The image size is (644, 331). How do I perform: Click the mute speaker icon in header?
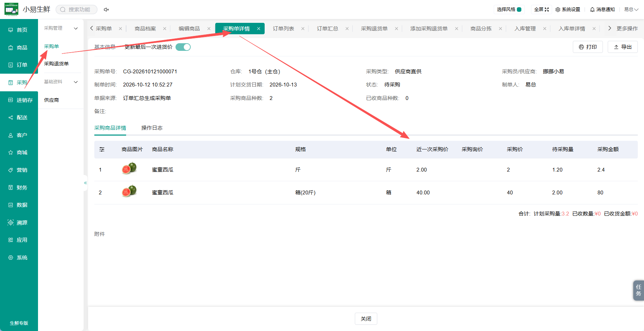tap(106, 10)
